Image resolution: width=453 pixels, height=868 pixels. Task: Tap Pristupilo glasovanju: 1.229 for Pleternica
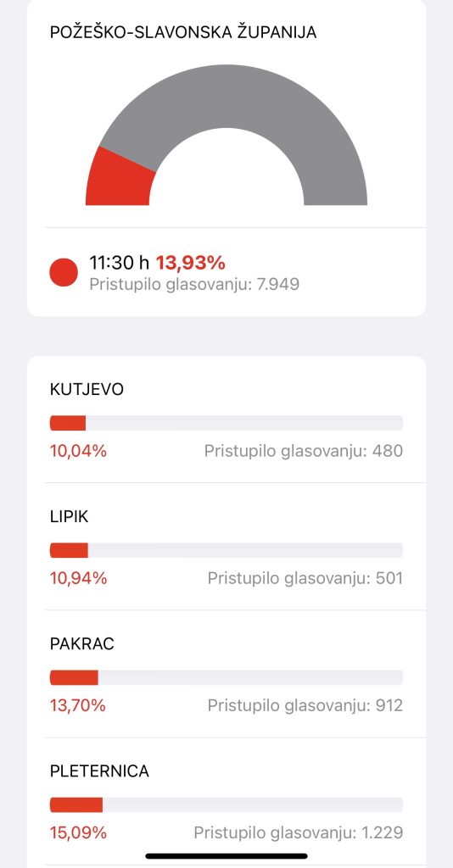click(299, 833)
